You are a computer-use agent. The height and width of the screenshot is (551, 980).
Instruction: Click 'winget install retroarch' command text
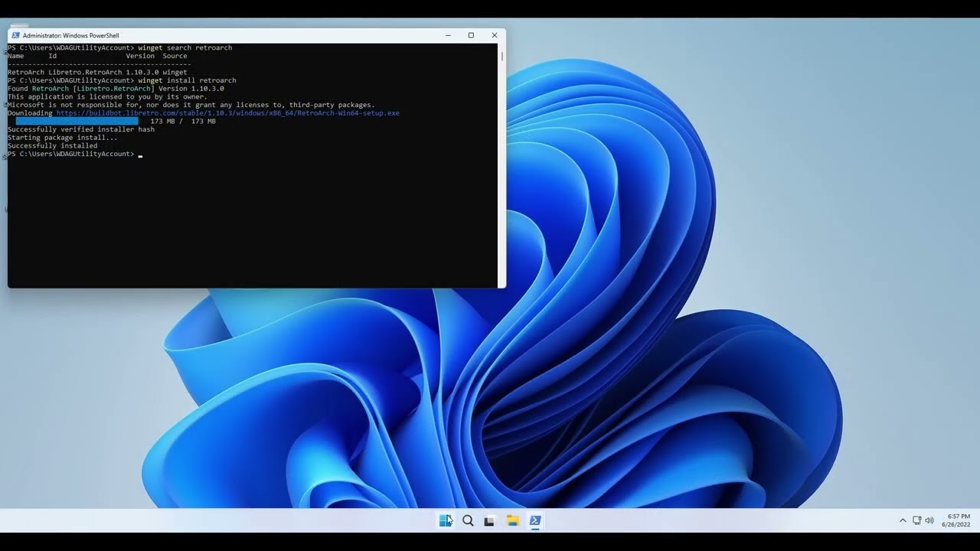(x=187, y=80)
